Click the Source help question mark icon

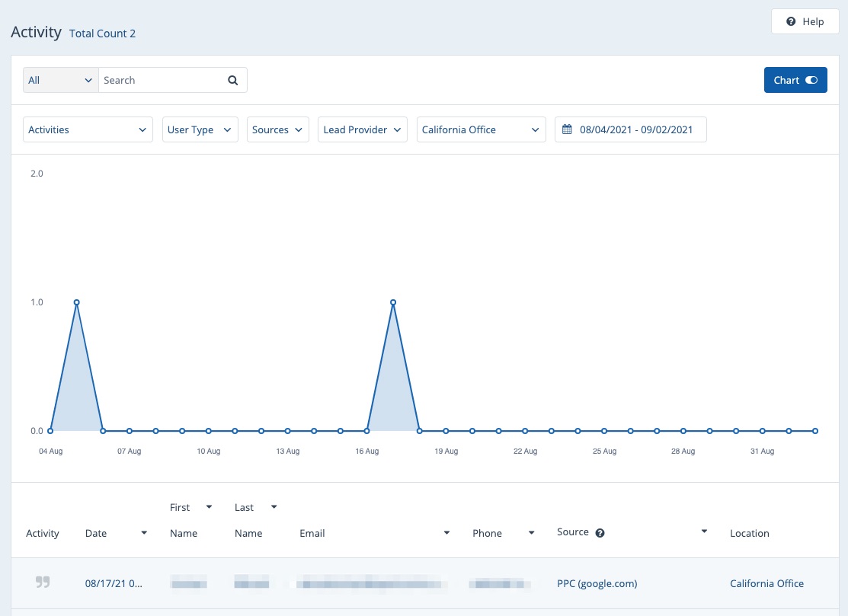(x=600, y=533)
